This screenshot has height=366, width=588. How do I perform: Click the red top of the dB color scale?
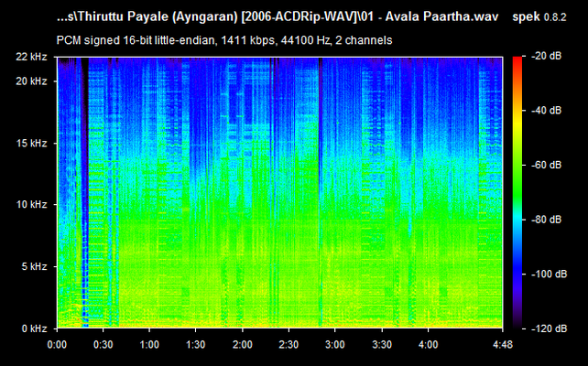(517, 62)
